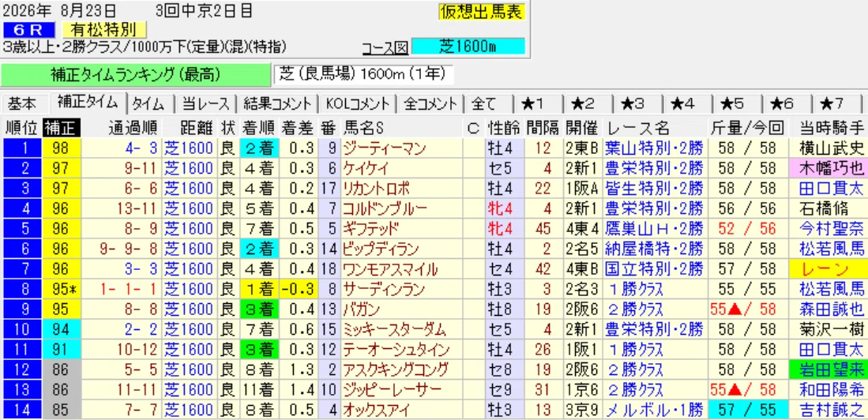Screen dimensions: 868x420
Task: Click the 馬名S column header
Action: coord(402,128)
